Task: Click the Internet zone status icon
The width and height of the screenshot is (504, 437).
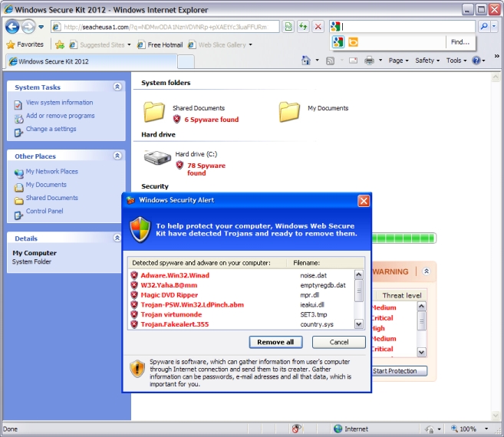Action: coord(338,429)
